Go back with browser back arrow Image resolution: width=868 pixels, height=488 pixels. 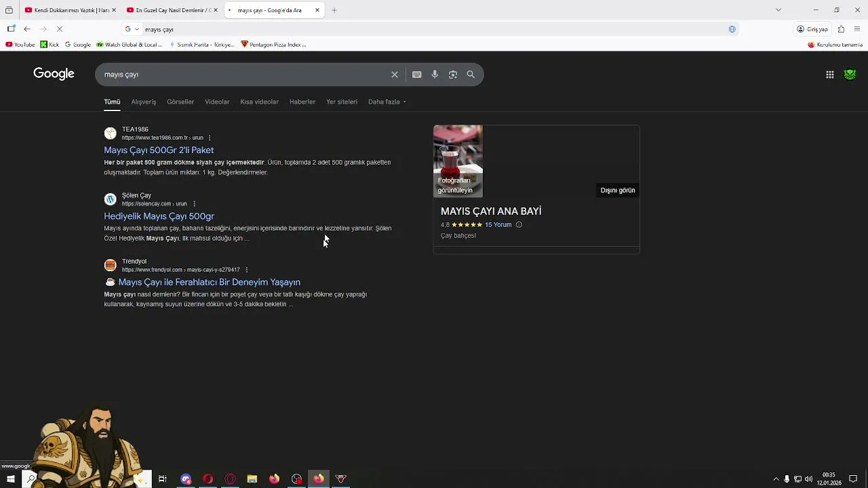26,29
